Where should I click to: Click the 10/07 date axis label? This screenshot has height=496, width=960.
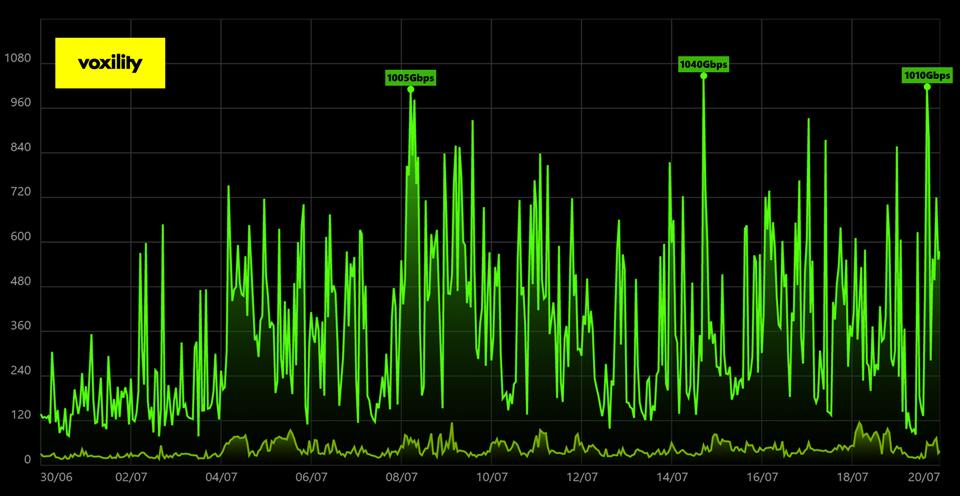click(492, 476)
